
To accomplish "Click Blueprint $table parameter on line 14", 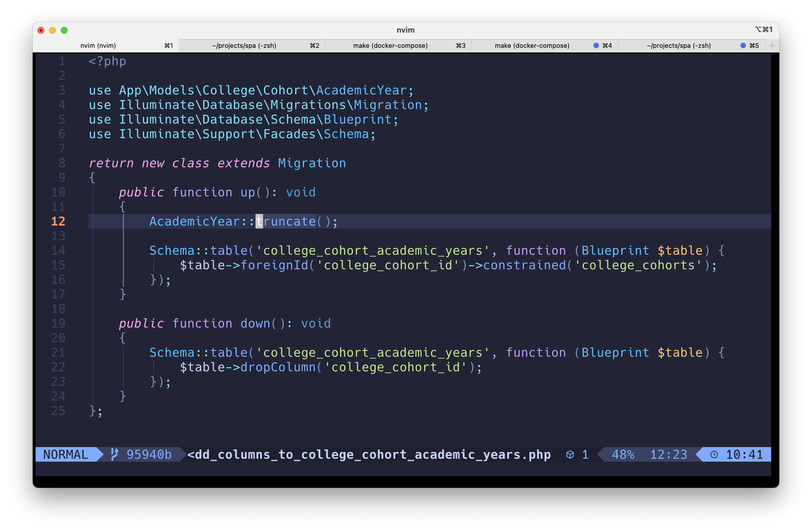I will pyautogui.click(x=642, y=251).
